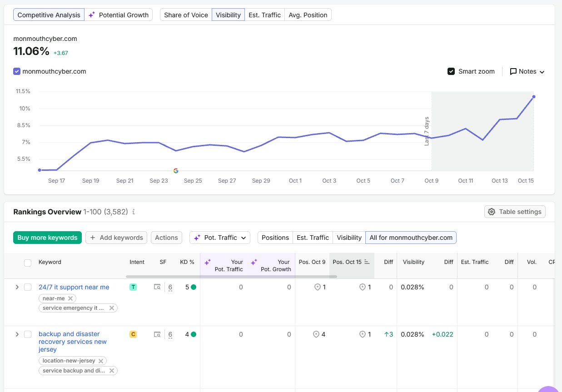Open SERP features icon for backup and disaster row

pyautogui.click(x=157, y=334)
